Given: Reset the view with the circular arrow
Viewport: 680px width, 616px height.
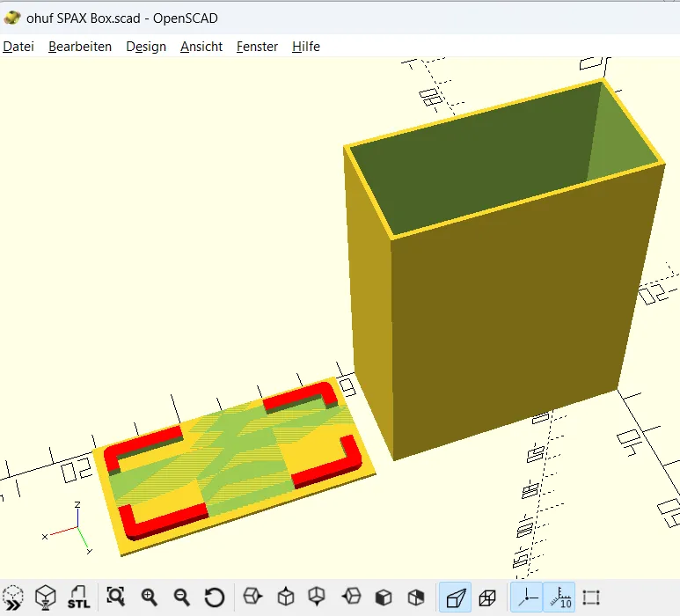Looking at the screenshot, I should click(x=215, y=598).
